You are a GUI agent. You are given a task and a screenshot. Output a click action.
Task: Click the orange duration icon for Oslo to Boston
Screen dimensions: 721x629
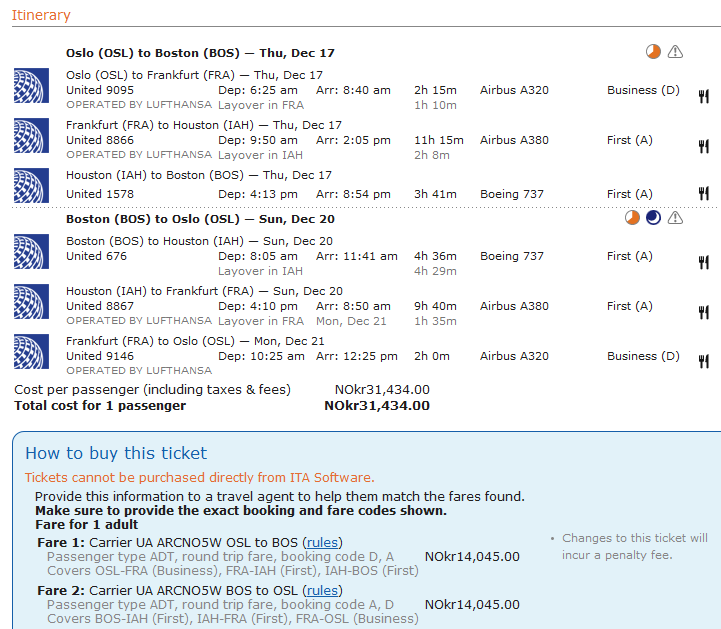tap(653, 52)
